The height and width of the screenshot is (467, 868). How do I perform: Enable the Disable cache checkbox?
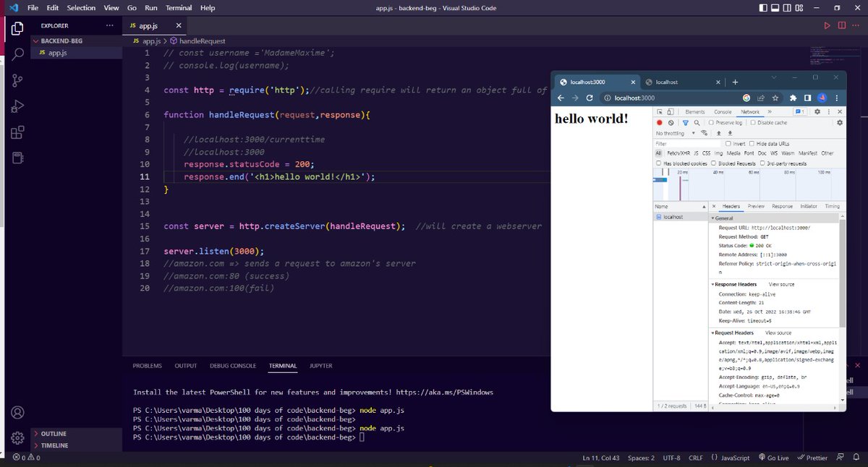click(752, 122)
